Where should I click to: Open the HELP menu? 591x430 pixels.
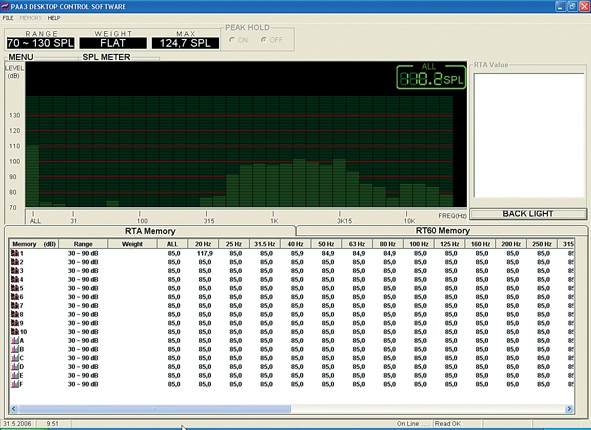[x=54, y=18]
